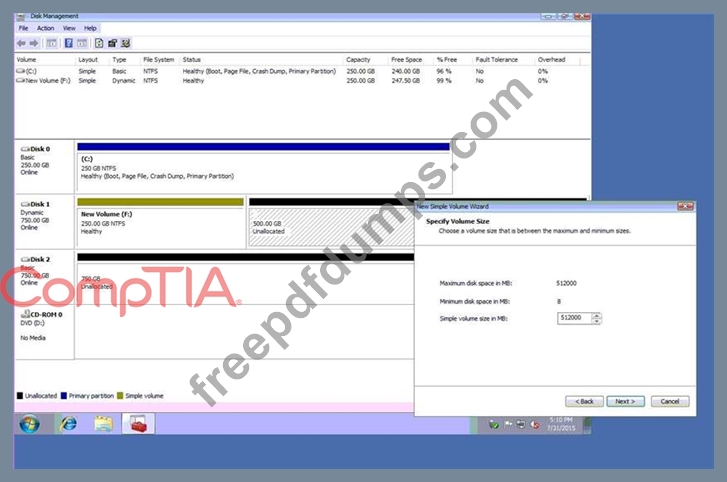The height and width of the screenshot is (482, 727).
Task: Click the Back button in the wizard
Action: [585, 401]
